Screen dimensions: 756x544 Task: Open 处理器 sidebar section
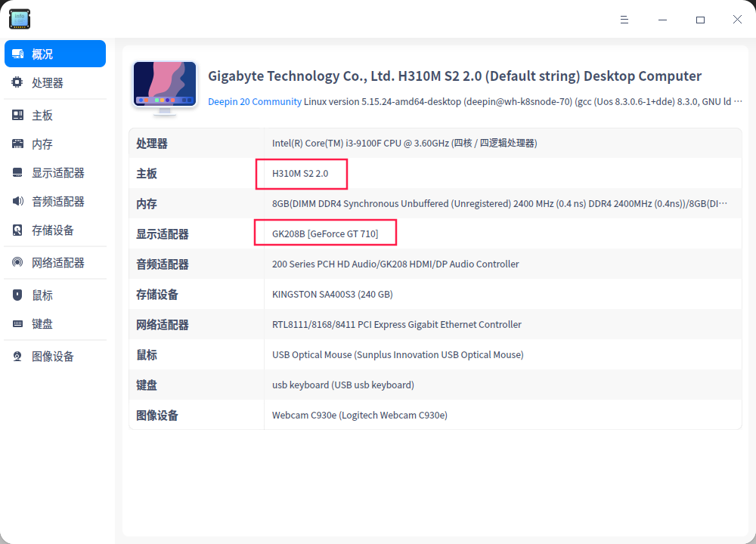[55, 82]
